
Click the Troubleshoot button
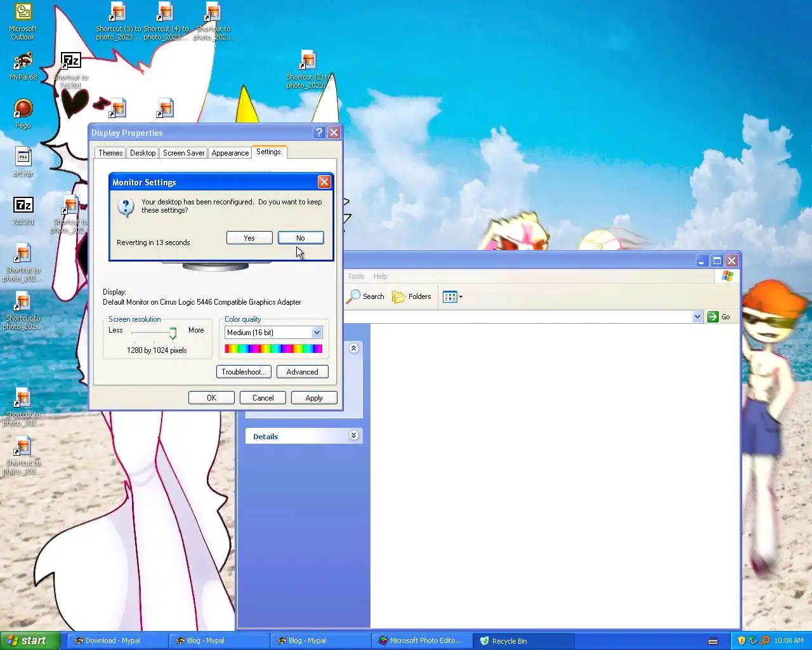pos(244,372)
